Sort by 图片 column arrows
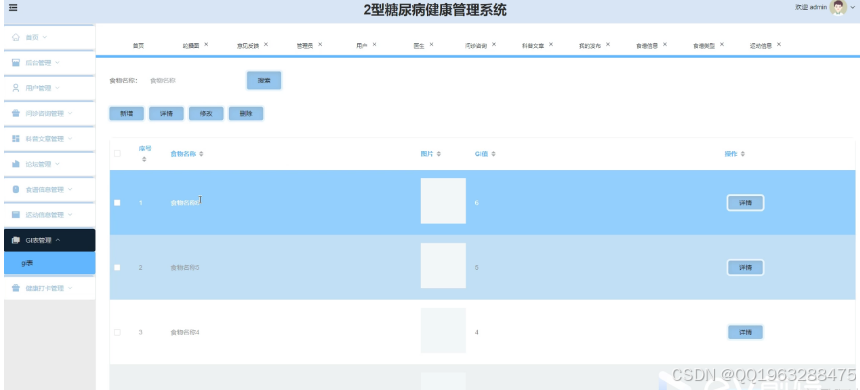Viewport: 860px width, 390px height. (x=438, y=154)
